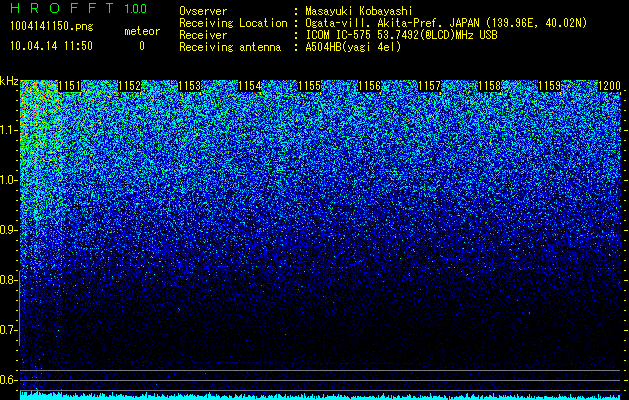The width and height of the screenshot is (629, 400).
Task: Click observer name Masayuki Kobayashi
Action: [359, 11]
